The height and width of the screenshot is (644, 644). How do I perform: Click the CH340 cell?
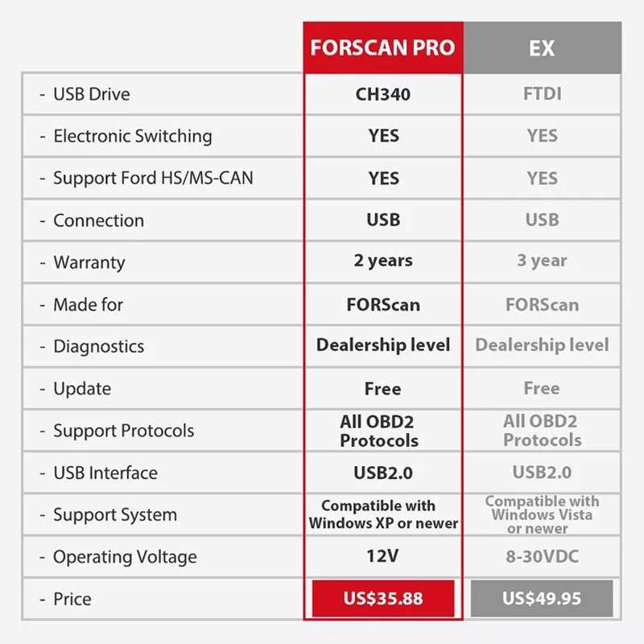[383, 94]
